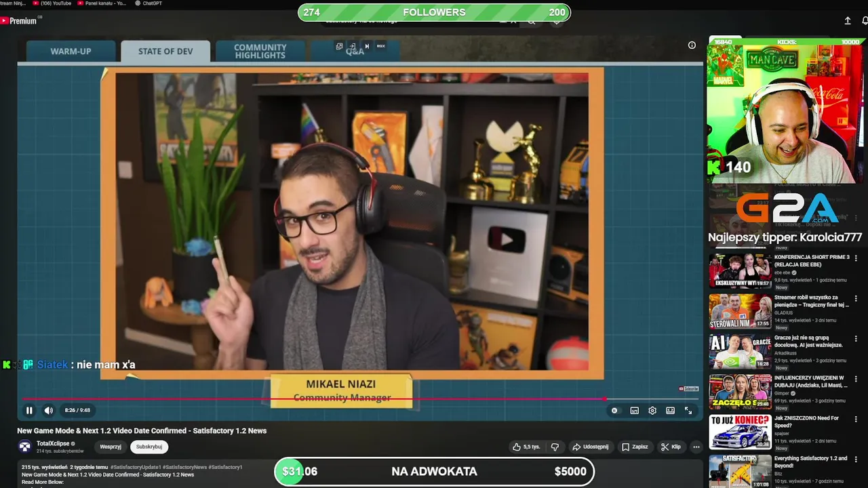Screen dimensions: 868x488
Task: Open the #Satisfactory1 hashtag
Action: point(225,467)
